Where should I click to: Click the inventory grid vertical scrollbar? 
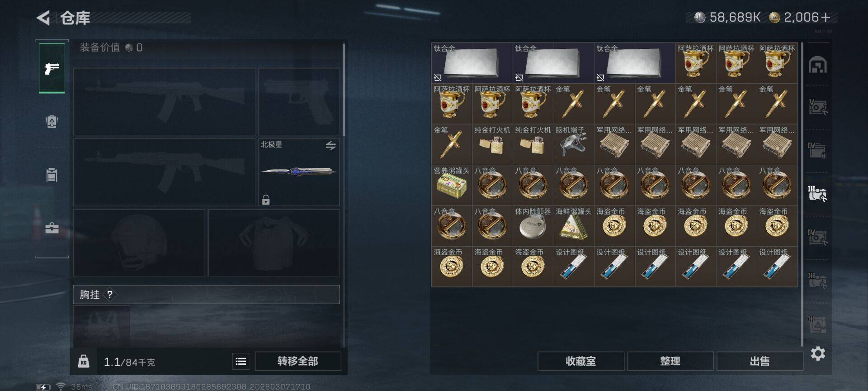click(802, 195)
